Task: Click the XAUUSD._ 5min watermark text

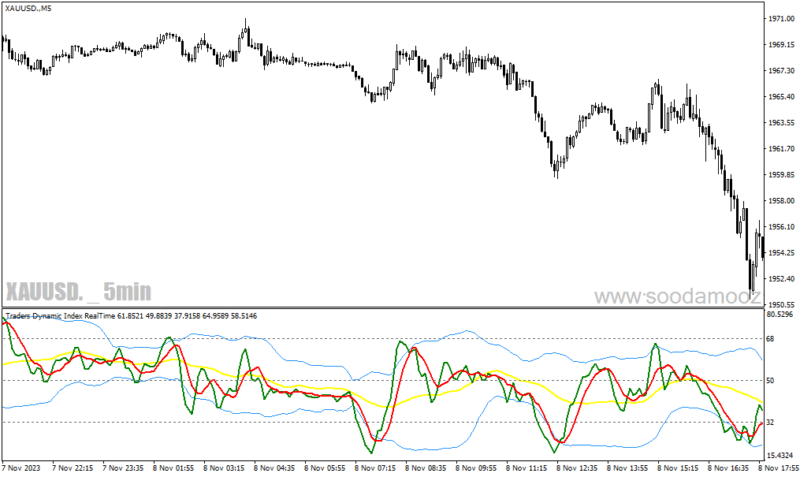Action: (x=79, y=292)
